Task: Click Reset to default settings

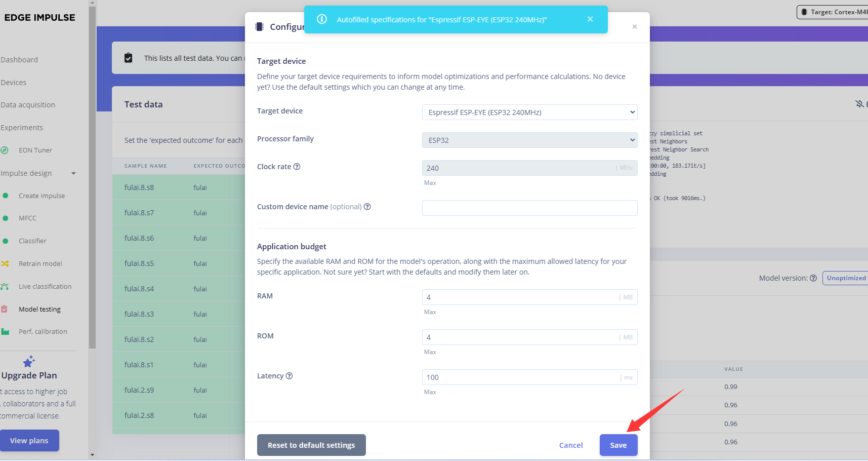Action: (311, 445)
